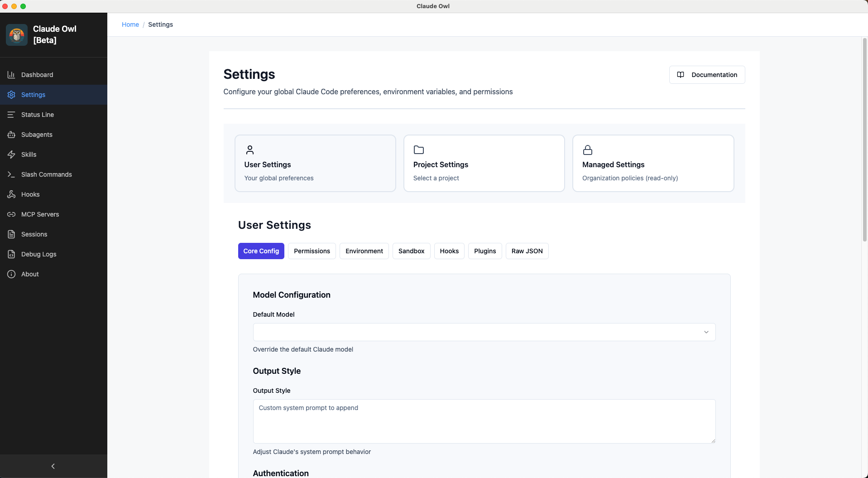Viewport: 868px width, 478px height.
Task: Click the About info icon
Action: pyautogui.click(x=11, y=274)
